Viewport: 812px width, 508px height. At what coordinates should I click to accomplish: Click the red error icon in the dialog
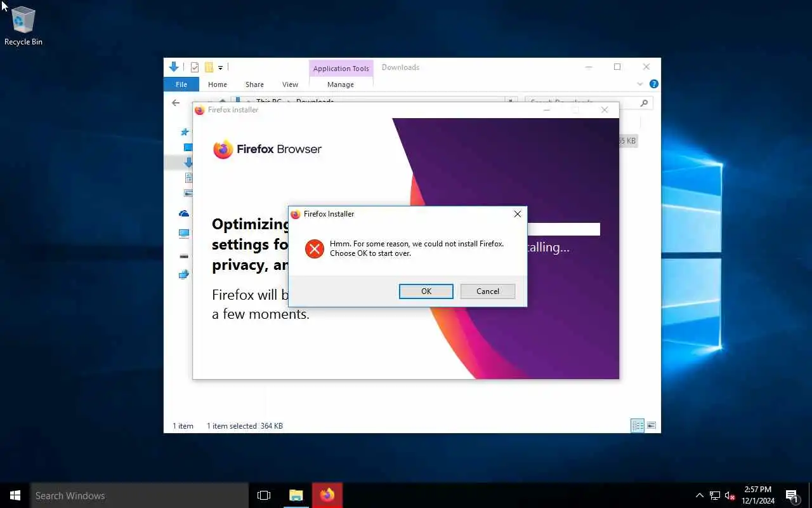pos(314,248)
